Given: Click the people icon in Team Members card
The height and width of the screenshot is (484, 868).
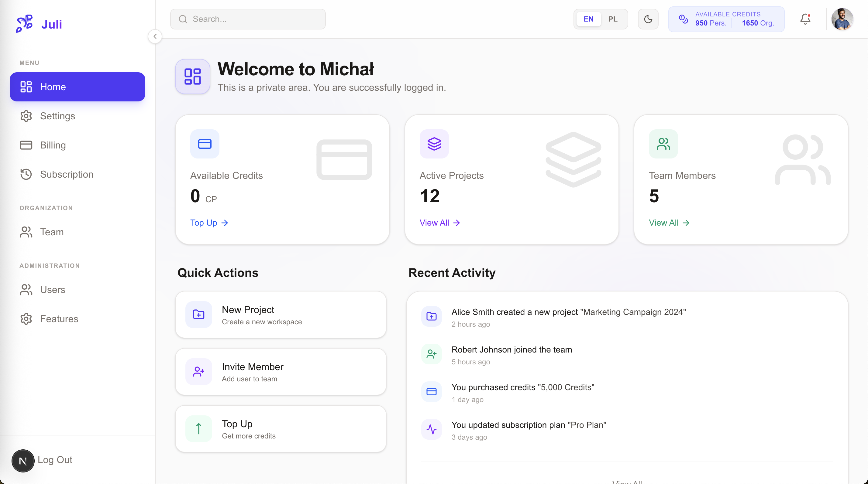Looking at the screenshot, I should click(663, 144).
